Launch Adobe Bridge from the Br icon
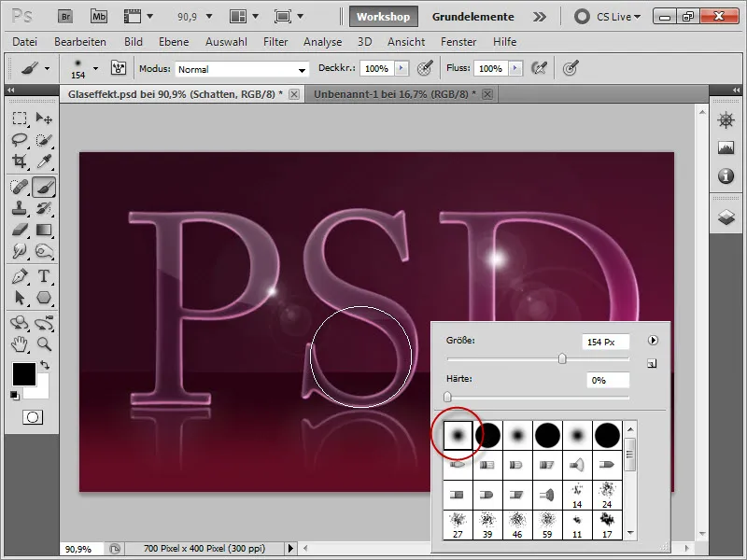Image resolution: width=747 pixels, height=560 pixels. point(65,17)
